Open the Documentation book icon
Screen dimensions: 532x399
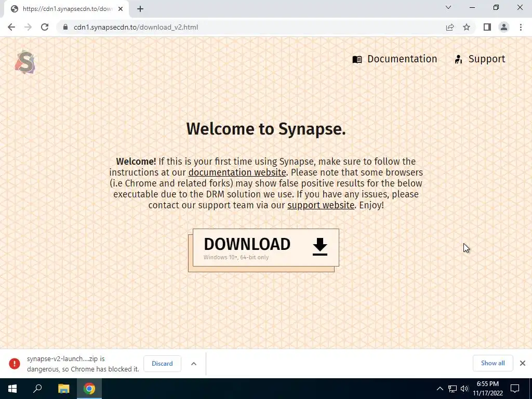[357, 59]
